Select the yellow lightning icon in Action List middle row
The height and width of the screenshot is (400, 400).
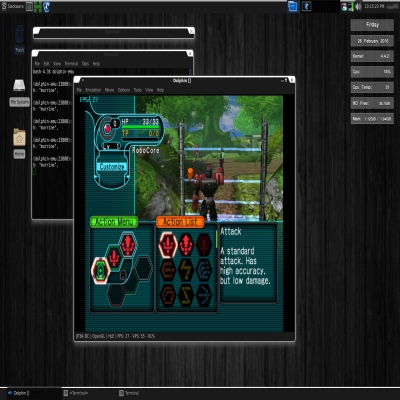click(x=186, y=270)
